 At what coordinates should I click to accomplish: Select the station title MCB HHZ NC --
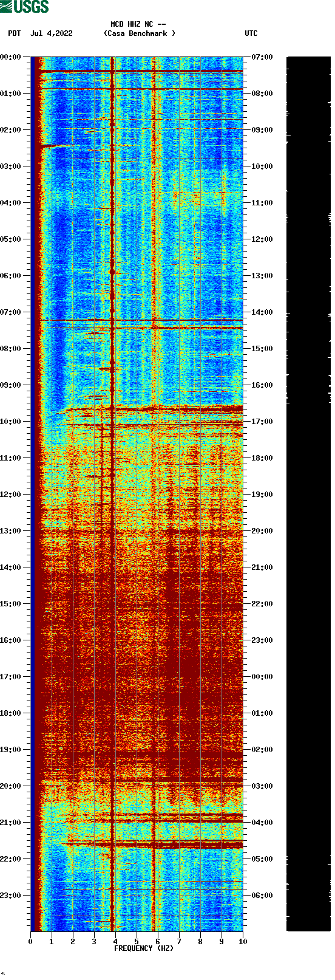tap(138, 24)
